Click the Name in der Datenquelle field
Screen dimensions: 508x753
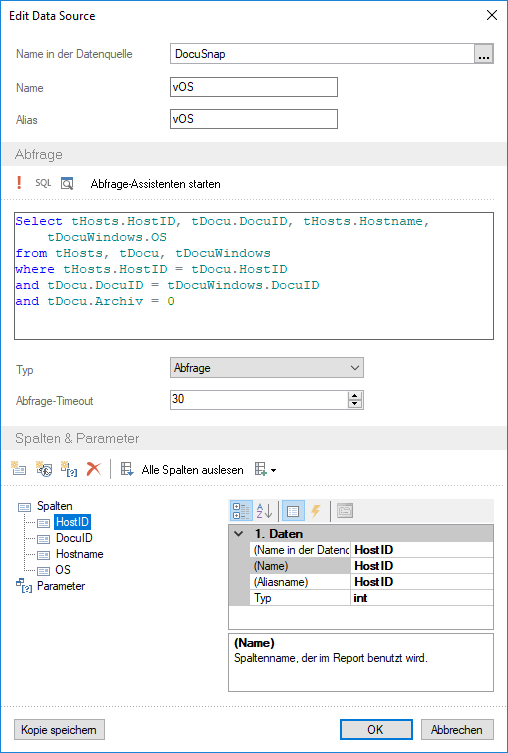pyautogui.click(x=322, y=54)
